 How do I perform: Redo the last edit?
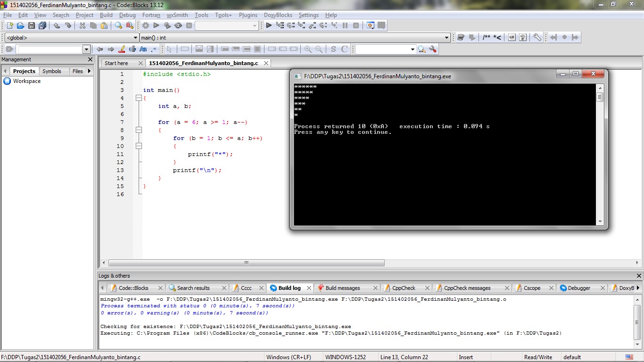[68, 25]
